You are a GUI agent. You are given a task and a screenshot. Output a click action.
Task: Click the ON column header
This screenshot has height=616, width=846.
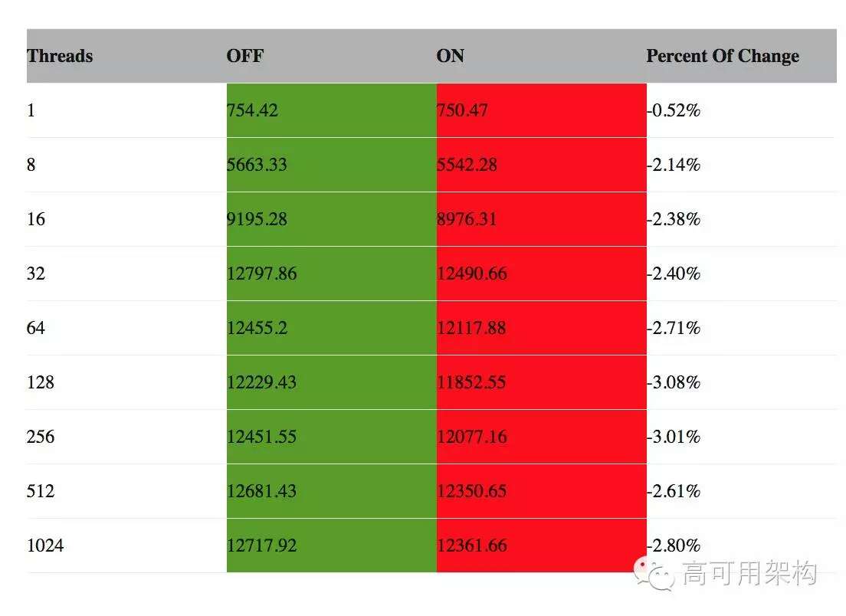point(450,56)
